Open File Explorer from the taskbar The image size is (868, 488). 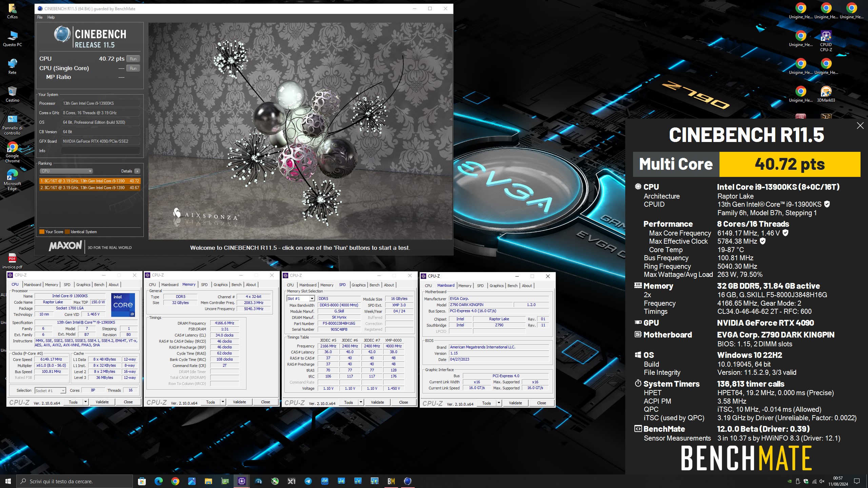[208, 481]
